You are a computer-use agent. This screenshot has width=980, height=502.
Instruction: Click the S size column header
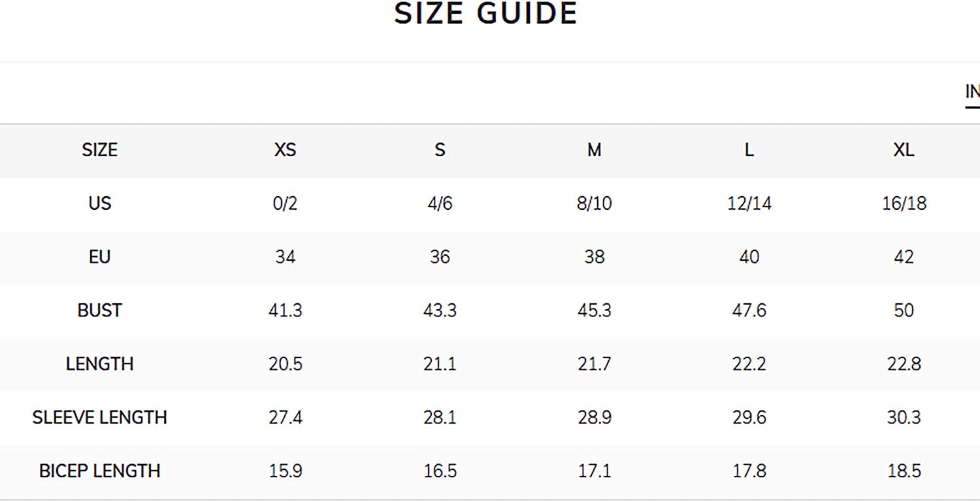tap(440, 150)
